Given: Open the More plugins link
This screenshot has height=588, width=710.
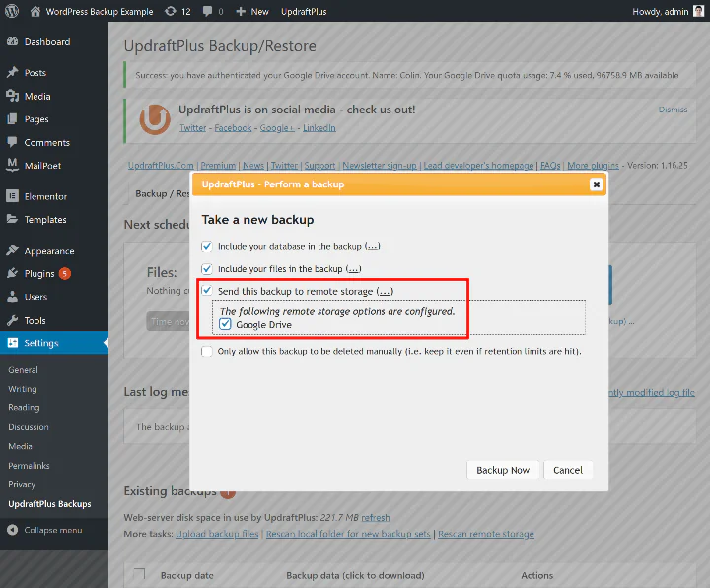Looking at the screenshot, I should click(594, 166).
